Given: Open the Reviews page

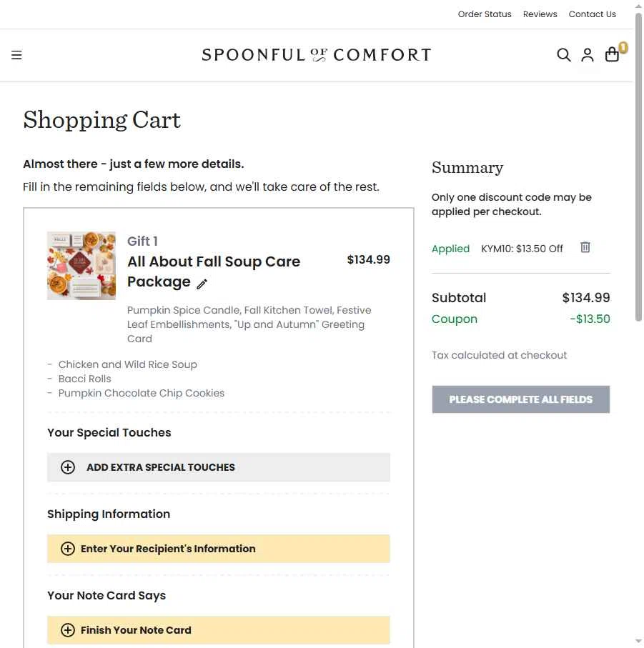Looking at the screenshot, I should 540,14.
